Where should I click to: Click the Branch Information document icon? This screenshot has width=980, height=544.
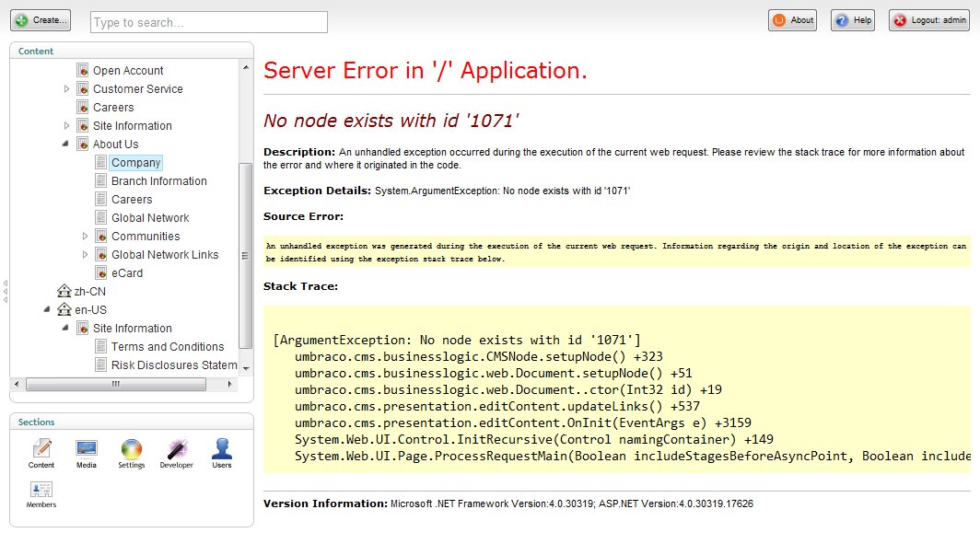click(100, 181)
